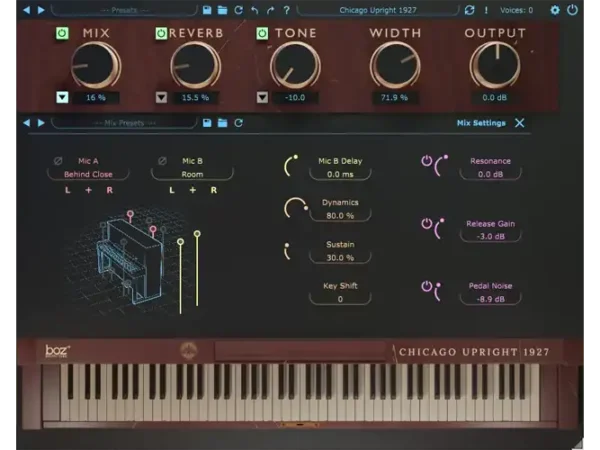Click the Dynamics arc knob

pyautogui.click(x=296, y=207)
